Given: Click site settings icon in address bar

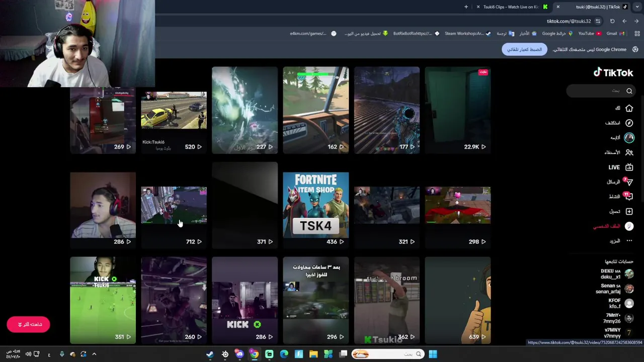Looking at the screenshot, I should click(598, 21).
